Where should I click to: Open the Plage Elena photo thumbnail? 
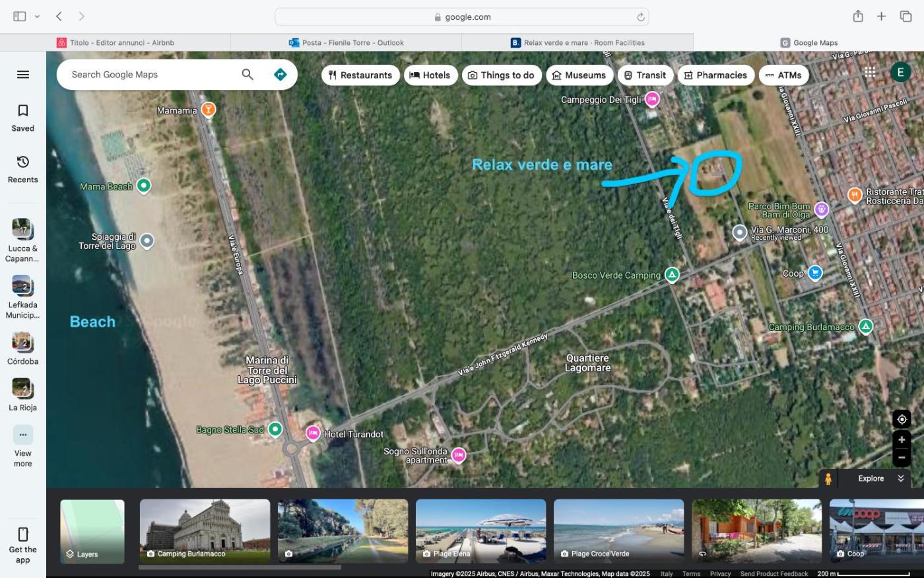tap(480, 531)
